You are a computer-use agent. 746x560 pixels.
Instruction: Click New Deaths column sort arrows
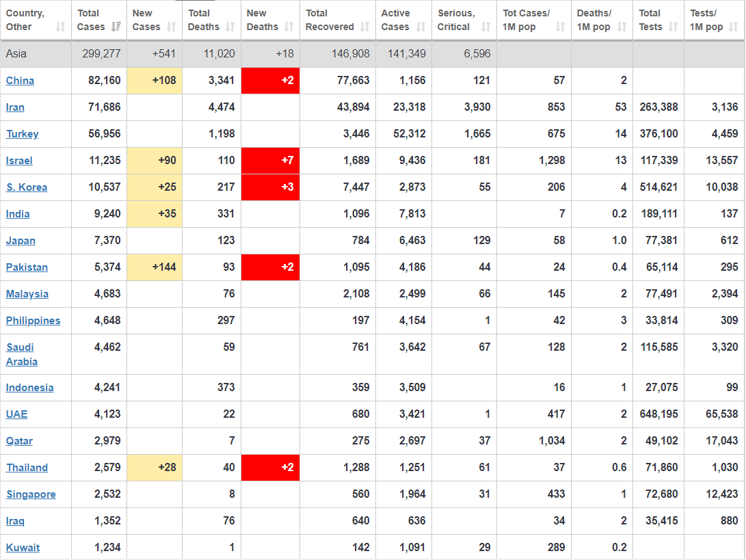point(289,27)
